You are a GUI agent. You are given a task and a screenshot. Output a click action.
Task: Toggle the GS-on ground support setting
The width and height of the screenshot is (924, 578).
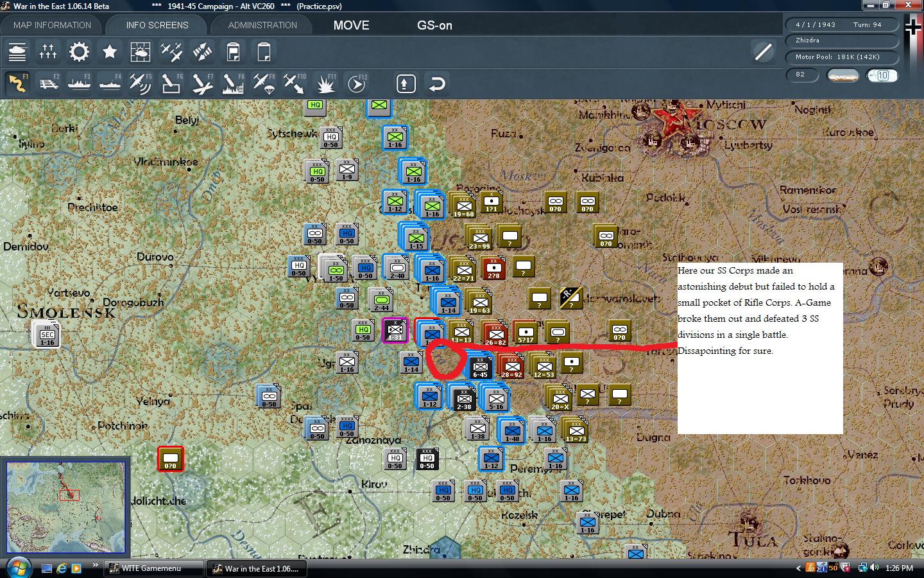click(x=434, y=25)
